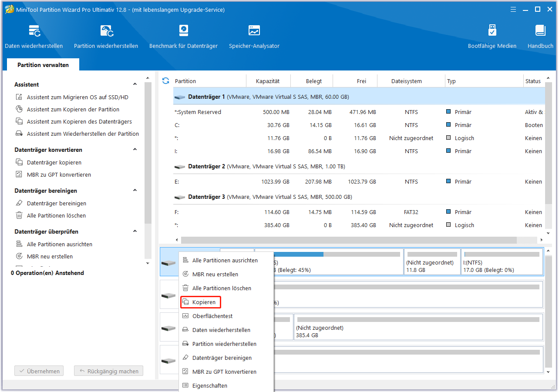Collapse the Datenträger überprüfen section
Screen dimensions: 559x392
pyautogui.click(x=135, y=231)
